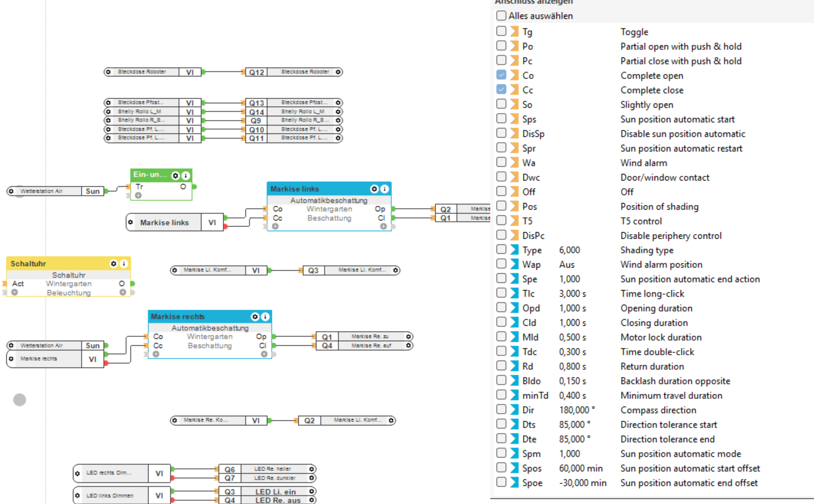This screenshot has width=814, height=504.
Task: Open gear icon on Markise rechts block
Action: tap(255, 316)
